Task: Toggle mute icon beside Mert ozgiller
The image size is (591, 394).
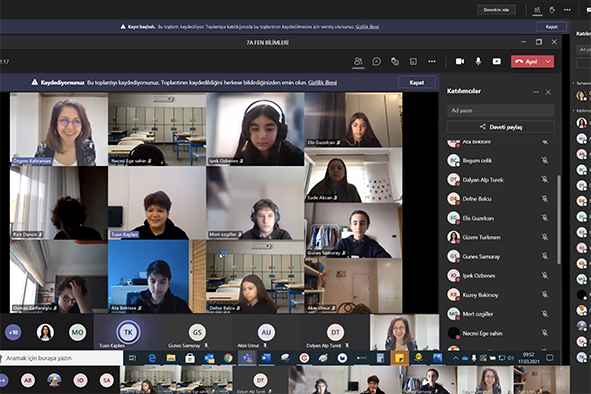Action: tap(545, 313)
